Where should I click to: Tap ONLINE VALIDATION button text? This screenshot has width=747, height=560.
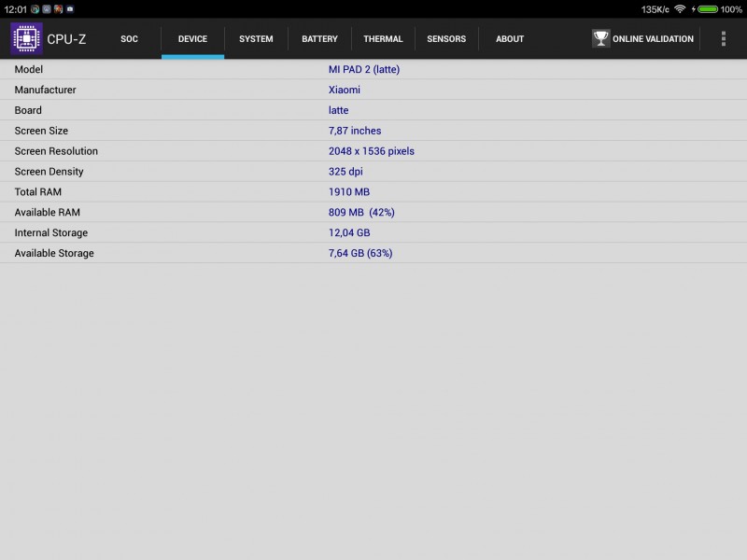(x=653, y=39)
